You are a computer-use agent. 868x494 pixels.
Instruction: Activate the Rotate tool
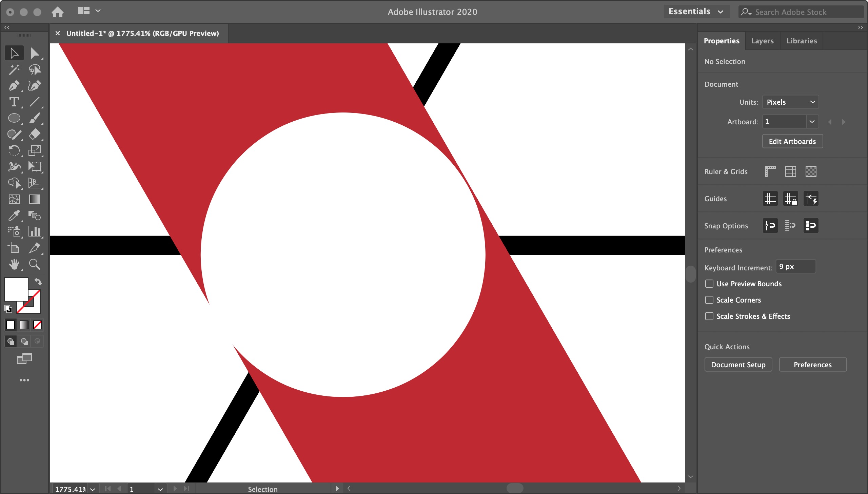pos(14,150)
